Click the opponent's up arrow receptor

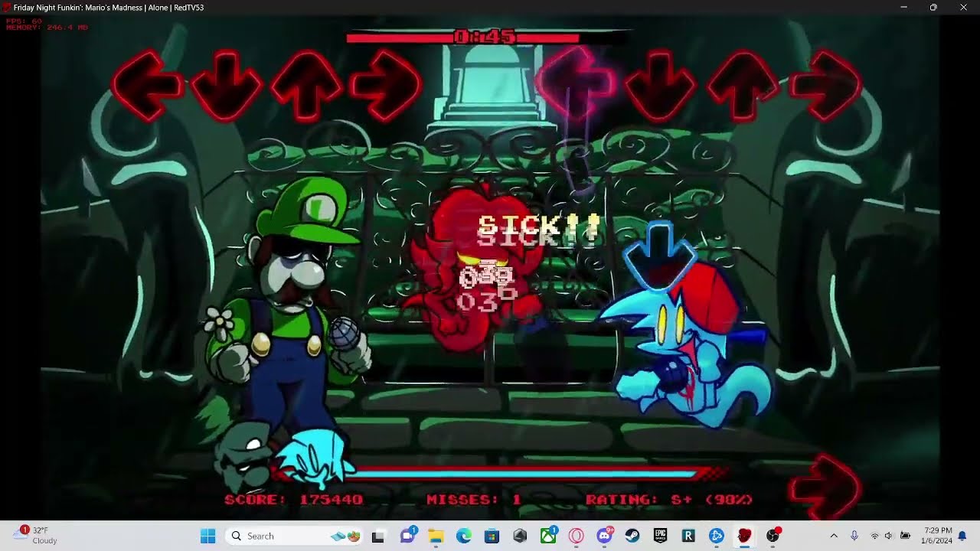click(305, 86)
